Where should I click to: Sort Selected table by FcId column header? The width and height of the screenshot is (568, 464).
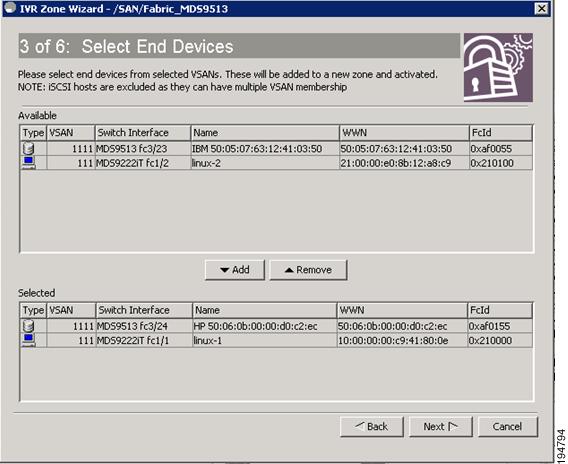(500, 310)
